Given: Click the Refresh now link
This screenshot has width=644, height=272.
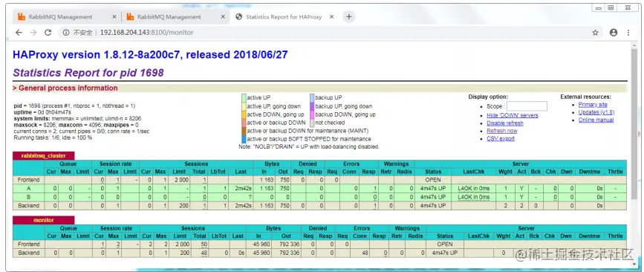Looking at the screenshot, I should coord(502,131).
